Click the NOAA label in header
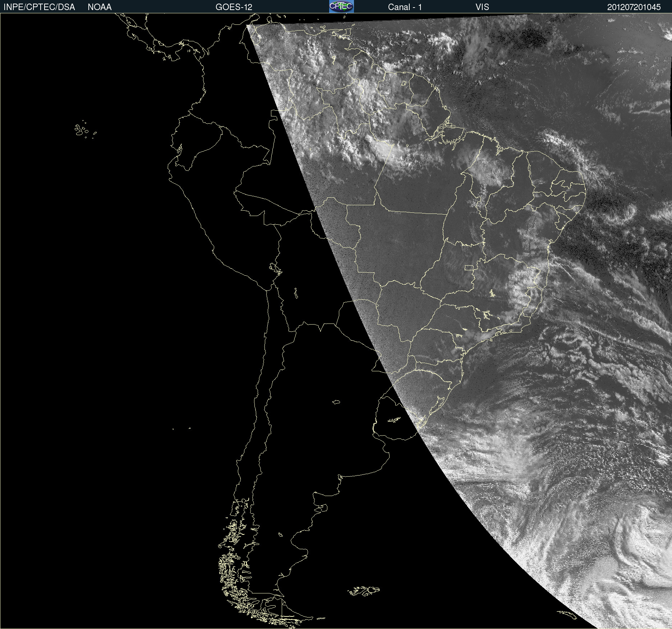The width and height of the screenshot is (672, 629). point(100,7)
